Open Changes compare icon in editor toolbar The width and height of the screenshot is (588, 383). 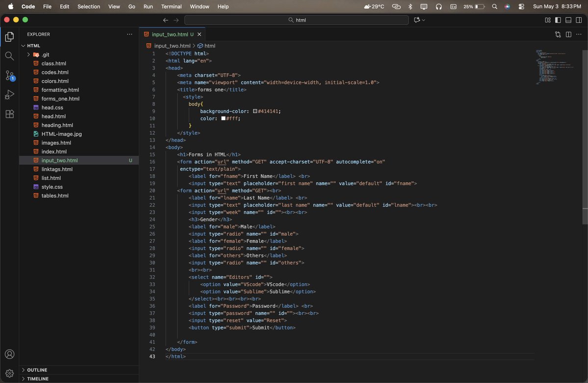558,34
